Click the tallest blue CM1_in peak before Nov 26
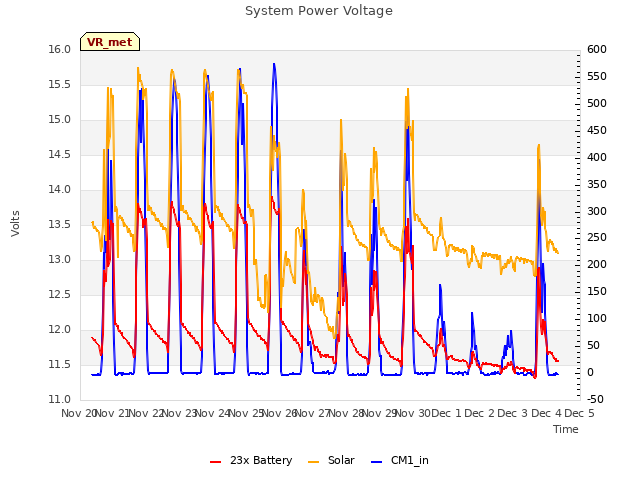This screenshot has height=480, width=640. [x=274, y=64]
